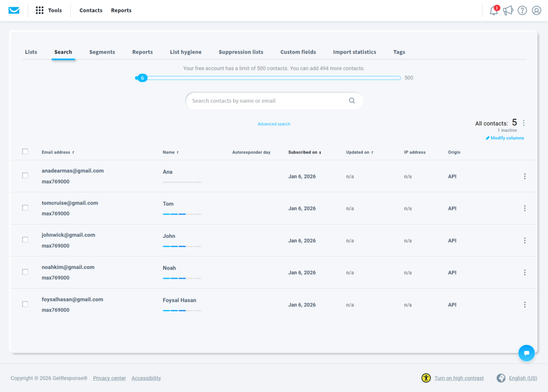The width and height of the screenshot is (548, 392).
Task: Sort by Name column
Action: 171,152
